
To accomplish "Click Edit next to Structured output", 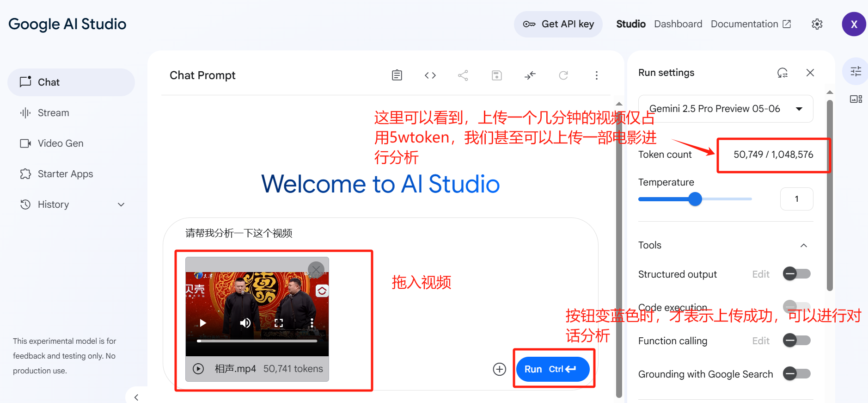I will pyautogui.click(x=761, y=274).
